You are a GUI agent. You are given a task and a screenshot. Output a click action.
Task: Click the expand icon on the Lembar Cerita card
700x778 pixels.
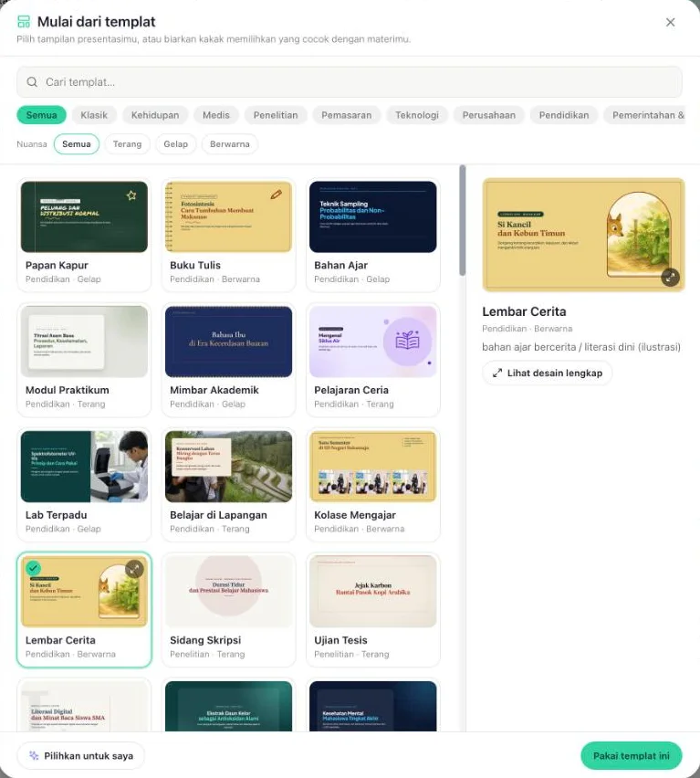tap(134, 570)
